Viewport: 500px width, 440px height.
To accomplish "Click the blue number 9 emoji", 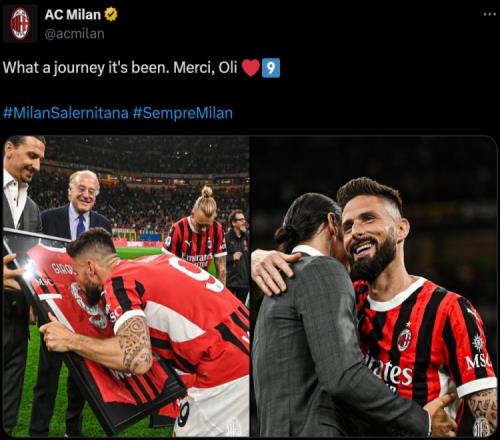I will (x=271, y=68).
